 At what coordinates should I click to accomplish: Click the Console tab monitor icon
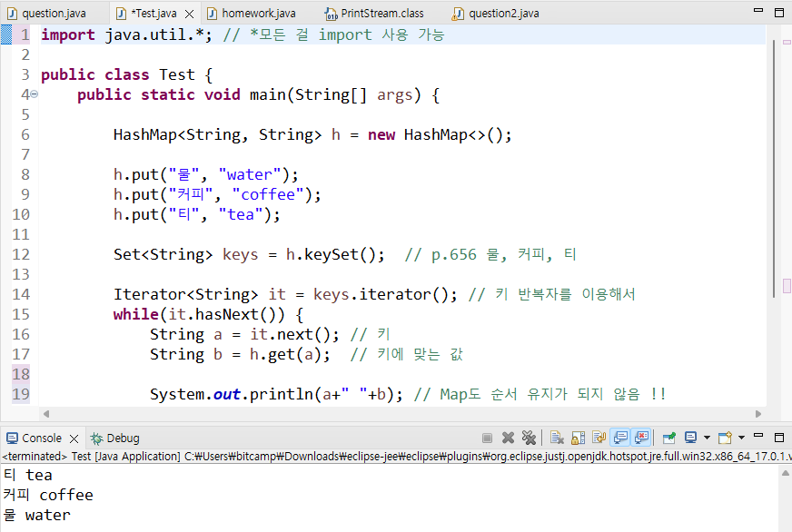tap(12, 438)
